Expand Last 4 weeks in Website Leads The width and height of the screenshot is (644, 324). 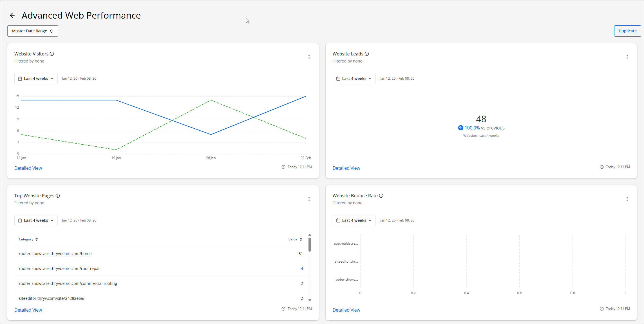(x=354, y=79)
